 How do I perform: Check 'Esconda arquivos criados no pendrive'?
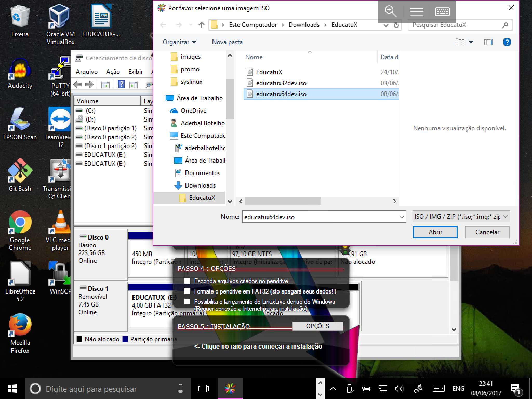[x=187, y=281]
